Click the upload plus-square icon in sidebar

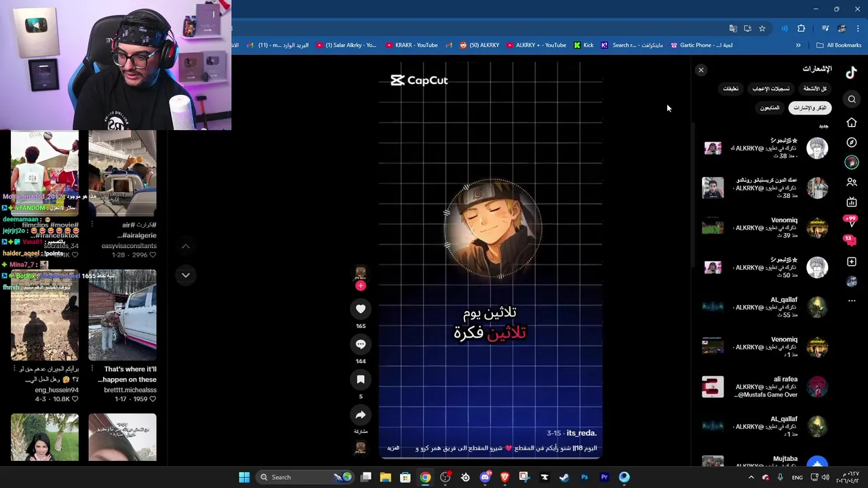pyautogui.click(x=852, y=262)
